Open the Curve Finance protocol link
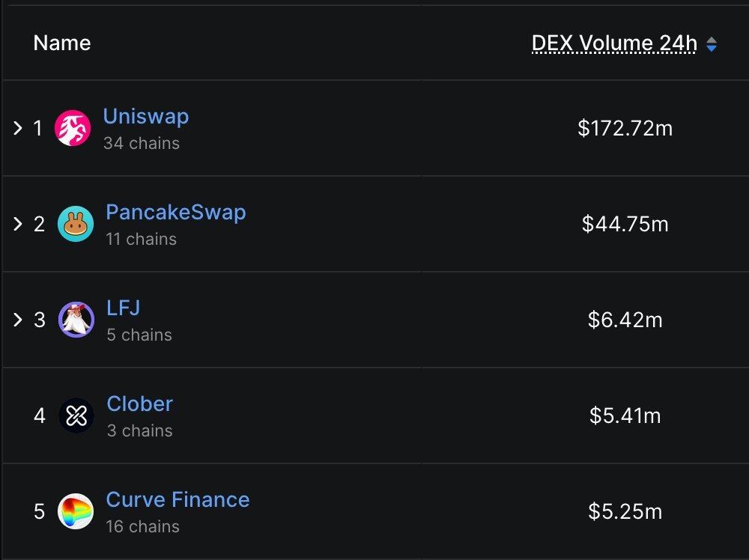The height and width of the screenshot is (560, 749). coord(178,500)
